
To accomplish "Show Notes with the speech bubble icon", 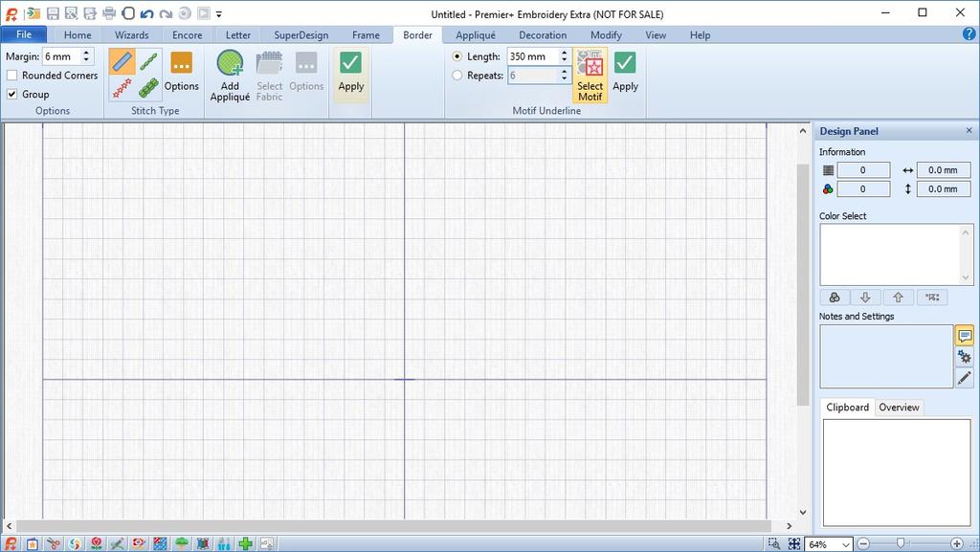I will pos(965,336).
